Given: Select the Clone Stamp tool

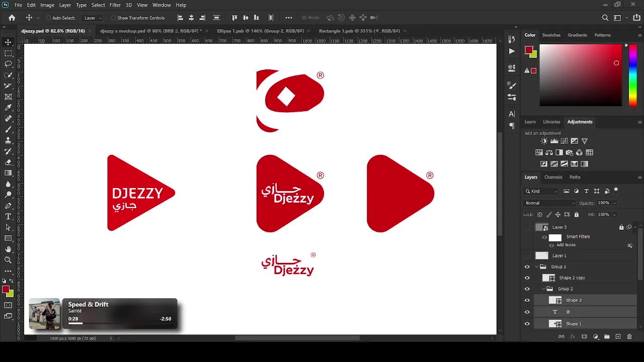Looking at the screenshot, I should coord(8,140).
